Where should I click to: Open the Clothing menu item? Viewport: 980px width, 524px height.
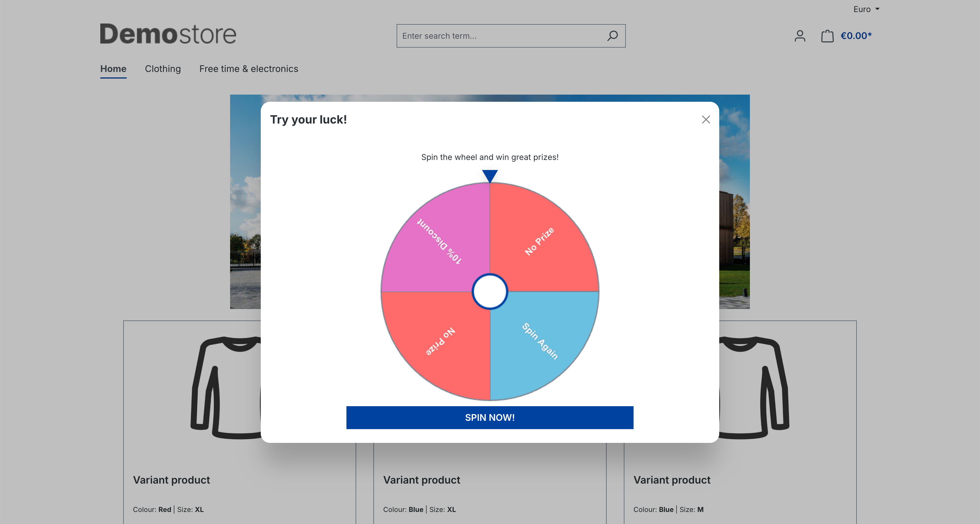coord(162,69)
